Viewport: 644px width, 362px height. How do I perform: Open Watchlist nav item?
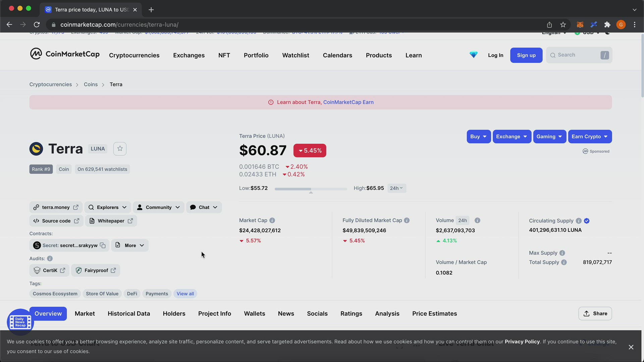coord(296,55)
